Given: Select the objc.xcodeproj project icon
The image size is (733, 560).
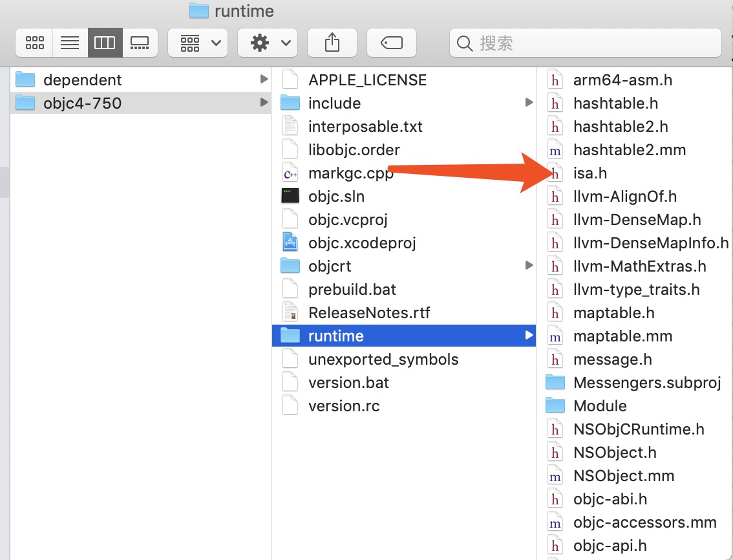Looking at the screenshot, I should tap(290, 242).
